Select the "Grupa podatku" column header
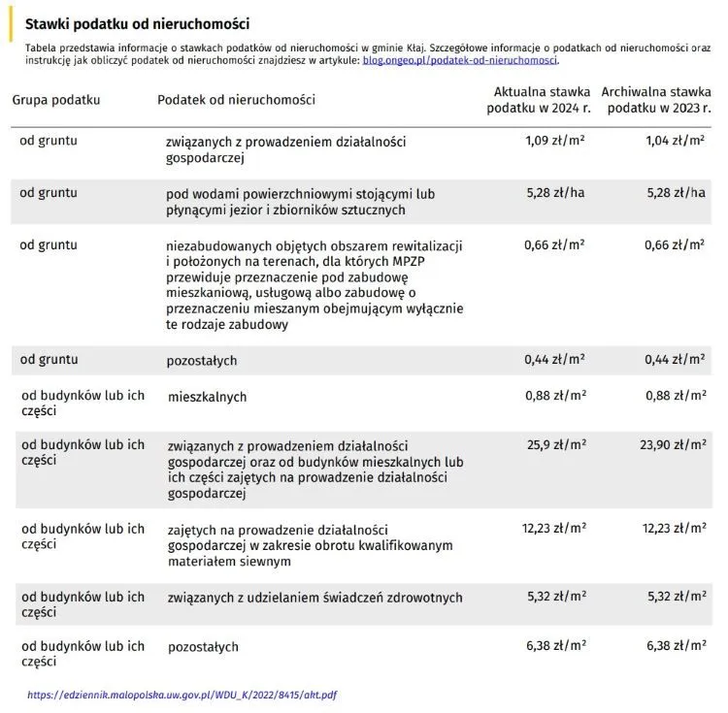728x713 pixels. point(56,100)
